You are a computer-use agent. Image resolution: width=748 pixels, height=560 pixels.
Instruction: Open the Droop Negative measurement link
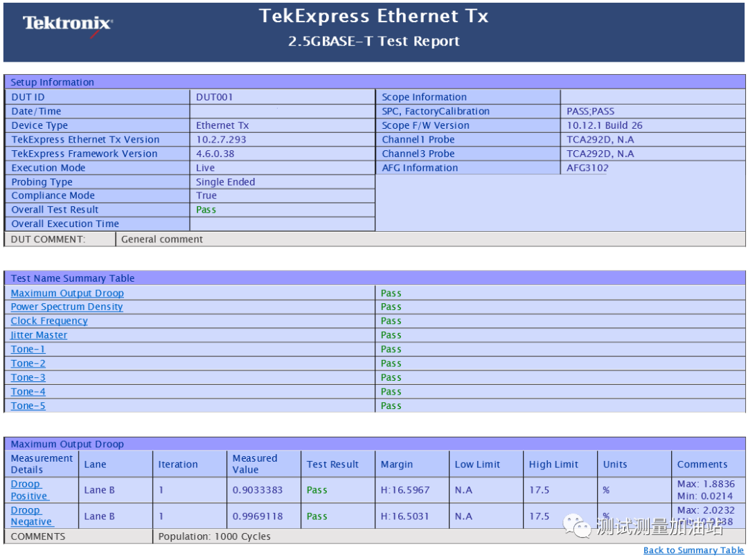[x=32, y=516]
